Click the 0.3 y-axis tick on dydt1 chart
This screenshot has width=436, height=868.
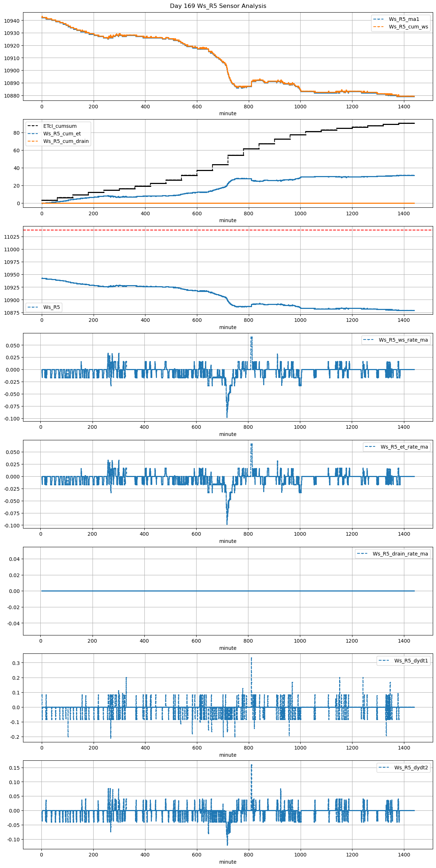[x=16, y=663]
